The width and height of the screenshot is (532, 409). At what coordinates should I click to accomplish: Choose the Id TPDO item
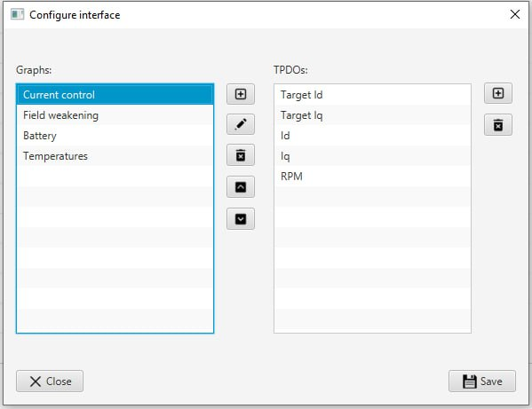coord(372,136)
